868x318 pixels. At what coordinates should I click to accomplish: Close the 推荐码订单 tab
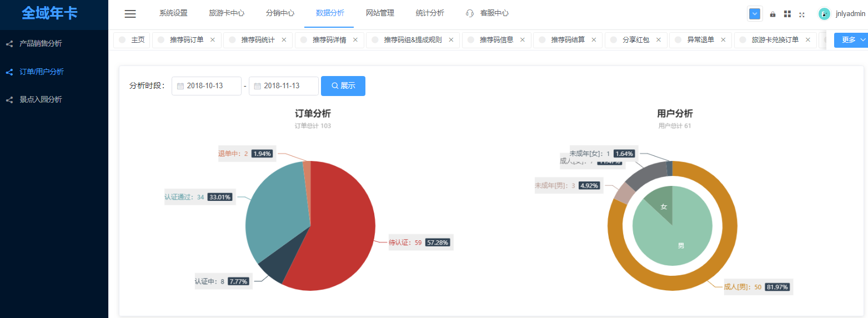pyautogui.click(x=213, y=40)
